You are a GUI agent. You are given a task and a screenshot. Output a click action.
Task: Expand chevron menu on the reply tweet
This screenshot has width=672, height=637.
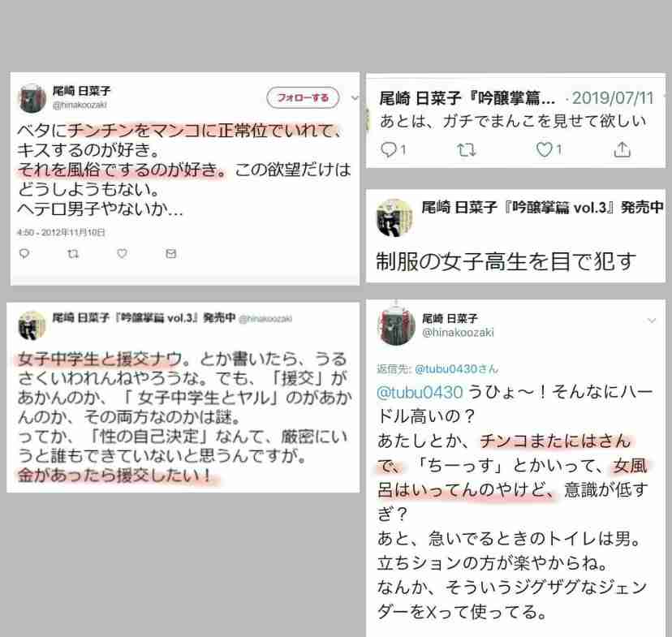pyautogui.click(x=652, y=321)
